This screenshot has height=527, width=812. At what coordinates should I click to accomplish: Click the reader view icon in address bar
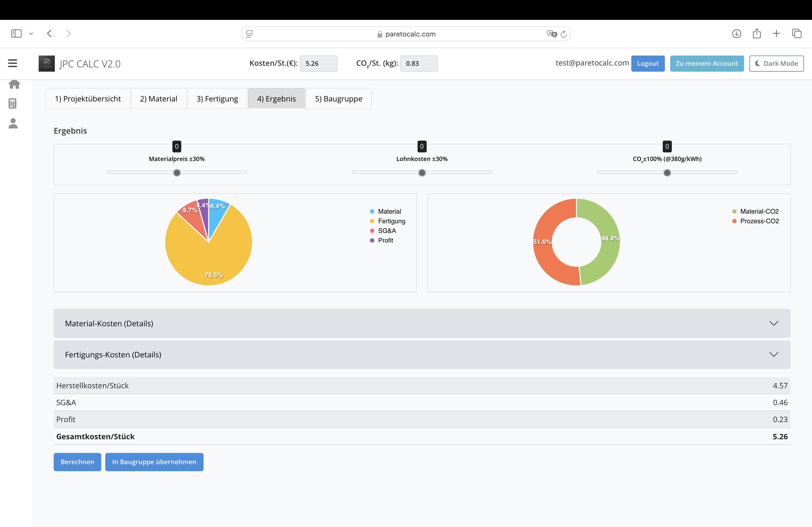pyautogui.click(x=249, y=34)
